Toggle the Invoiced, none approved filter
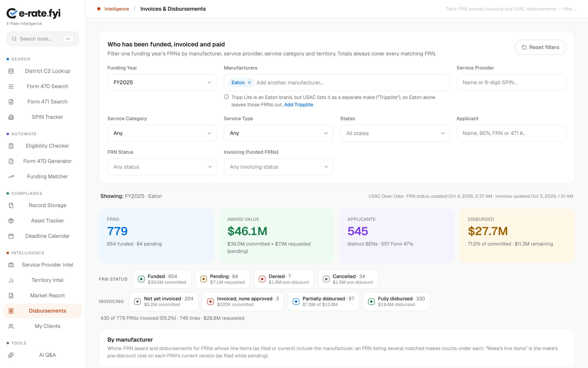 click(x=243, y=302)
